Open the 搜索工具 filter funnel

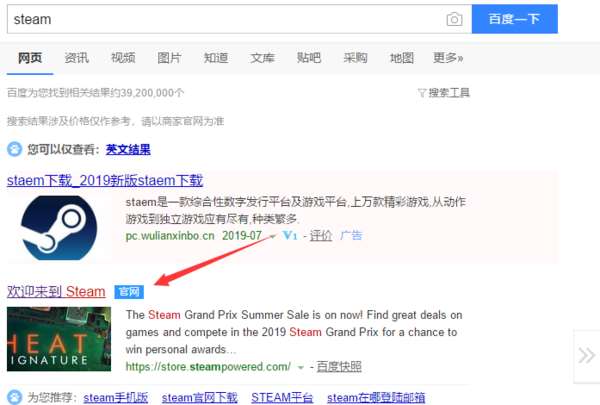click(x=443, y=93)
